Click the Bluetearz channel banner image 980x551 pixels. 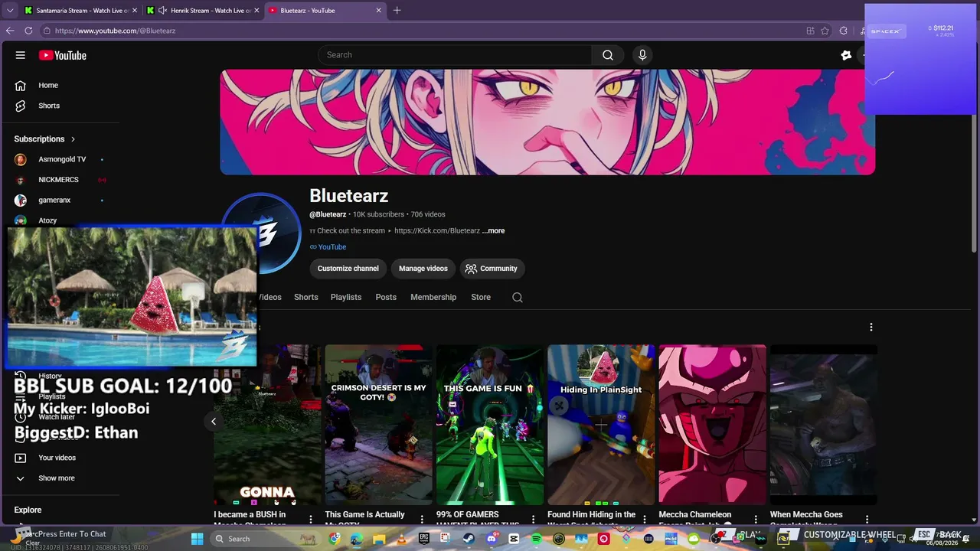pos(547,122)
